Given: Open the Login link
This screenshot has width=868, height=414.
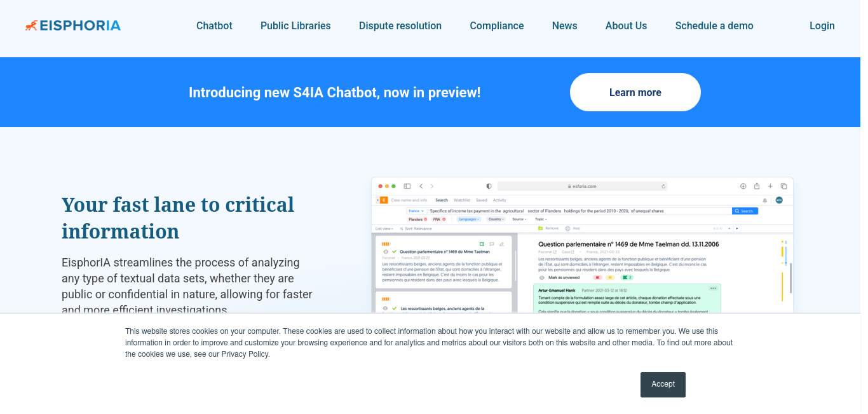Looking at the screenshot, I should pyautogui.click(x=822, y=26).
